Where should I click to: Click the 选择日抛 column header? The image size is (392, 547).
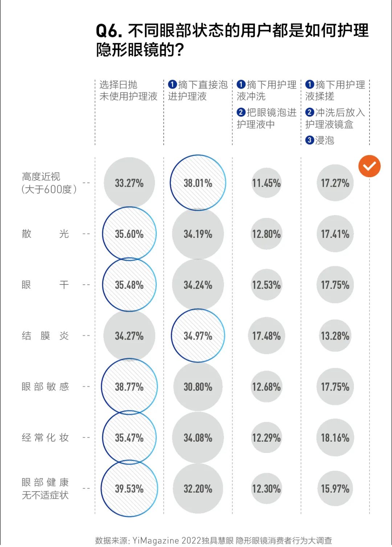tap(128, 90)
